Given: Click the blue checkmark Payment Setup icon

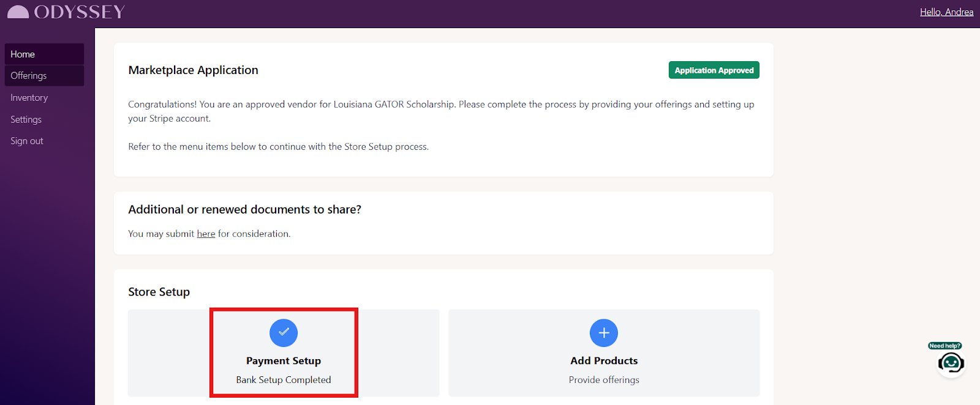Looking at the screenshot, I should (x=284, y=333).
